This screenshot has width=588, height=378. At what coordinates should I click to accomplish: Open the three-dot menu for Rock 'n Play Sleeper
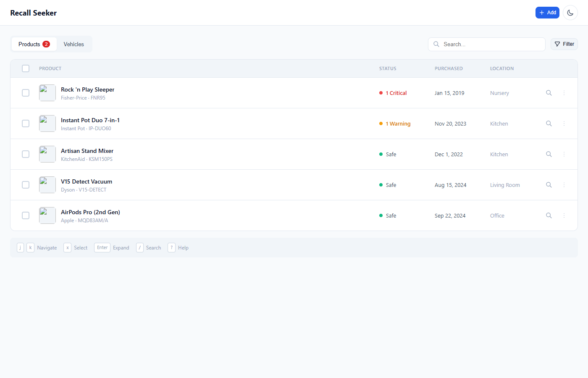pos(564,93)
